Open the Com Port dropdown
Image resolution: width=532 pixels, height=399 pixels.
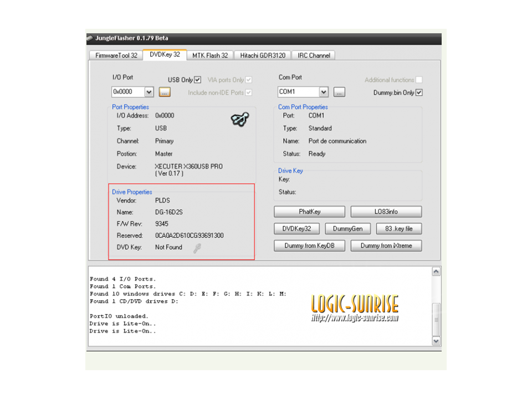pos(324,92)
